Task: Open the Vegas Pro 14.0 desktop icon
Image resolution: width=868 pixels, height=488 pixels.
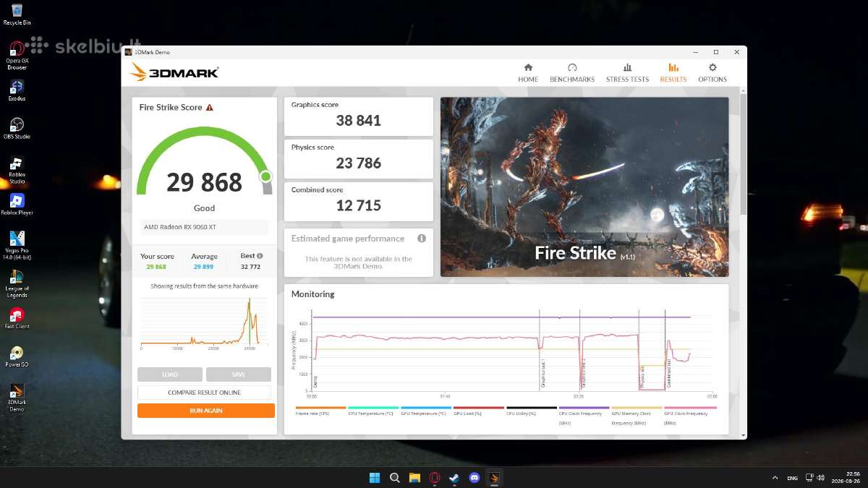Action: [x=17, y=246]
